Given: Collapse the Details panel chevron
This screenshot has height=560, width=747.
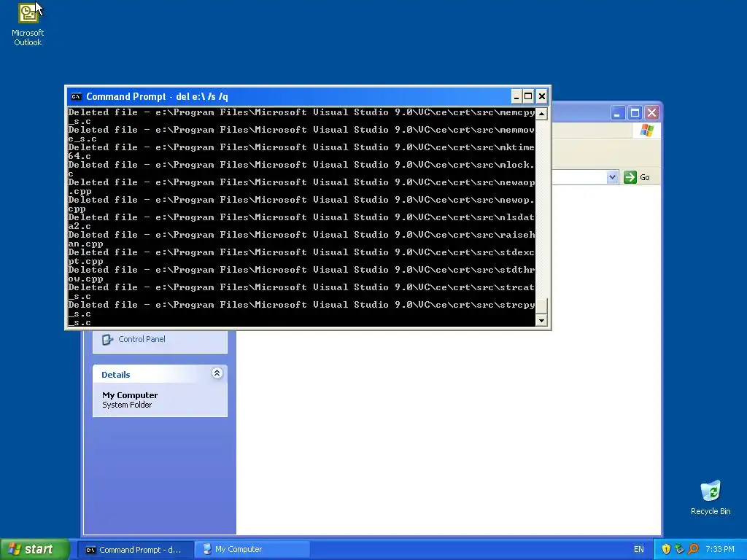Looking at the screenshot, I should 217,373.
